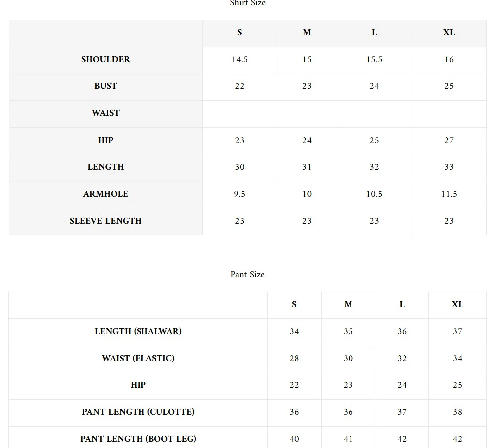Click the PANT LENGTH (BOOT LEG) row label
Screen dimensions: 492x448
tap(138, 439)
